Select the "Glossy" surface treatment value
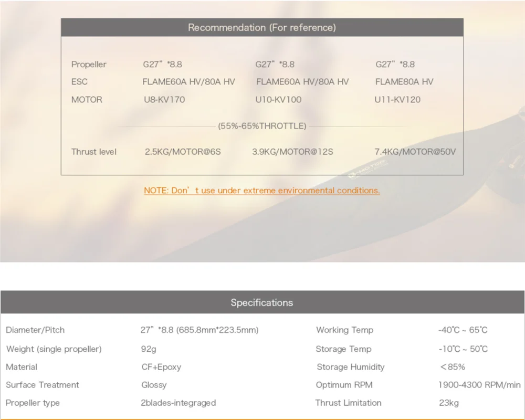Viewport: 525px width, 420px height. tap(154, 385)
